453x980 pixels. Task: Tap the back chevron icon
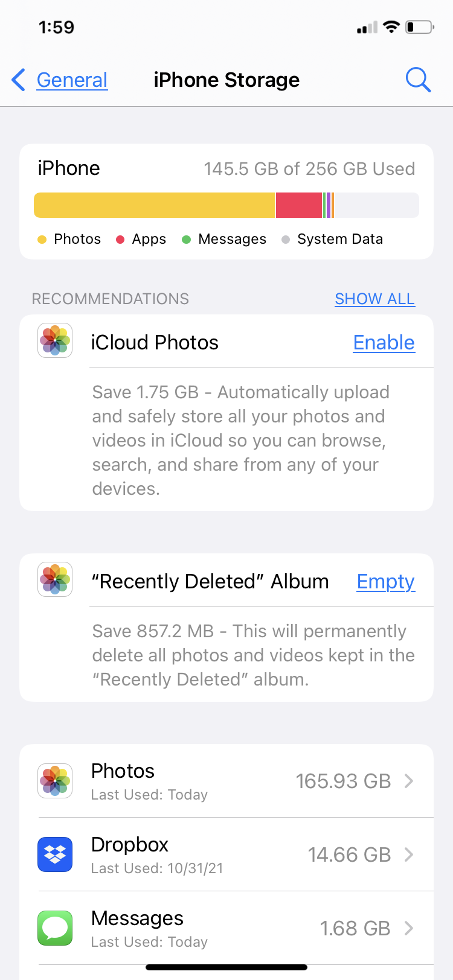pyautogui.click(x=19, y=80)
